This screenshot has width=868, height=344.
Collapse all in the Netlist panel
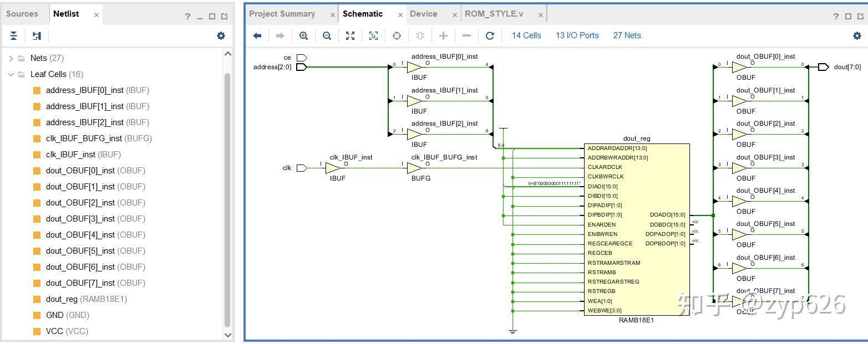point(14,36)
